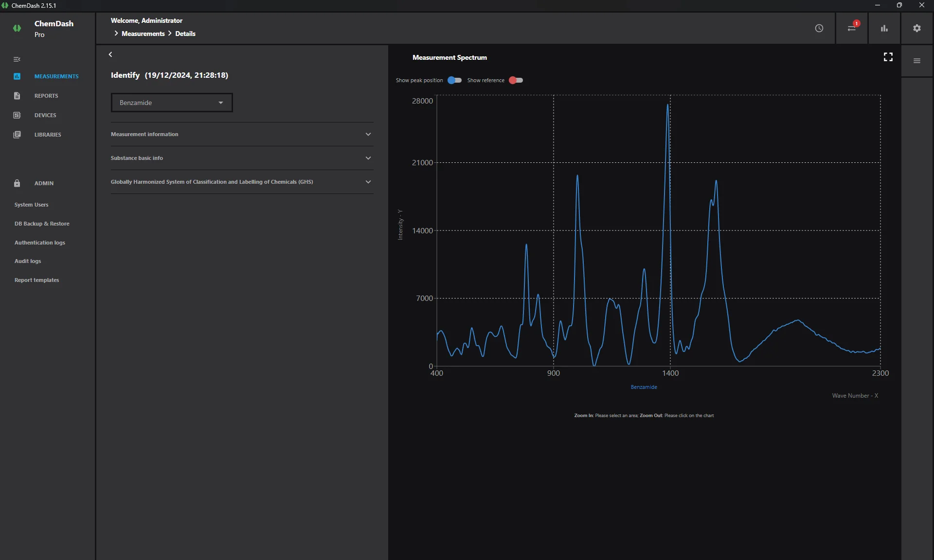The width and height of the screenshot is (934, 560).
Task: Open the bar chart statistics icon
Action: 884,28
